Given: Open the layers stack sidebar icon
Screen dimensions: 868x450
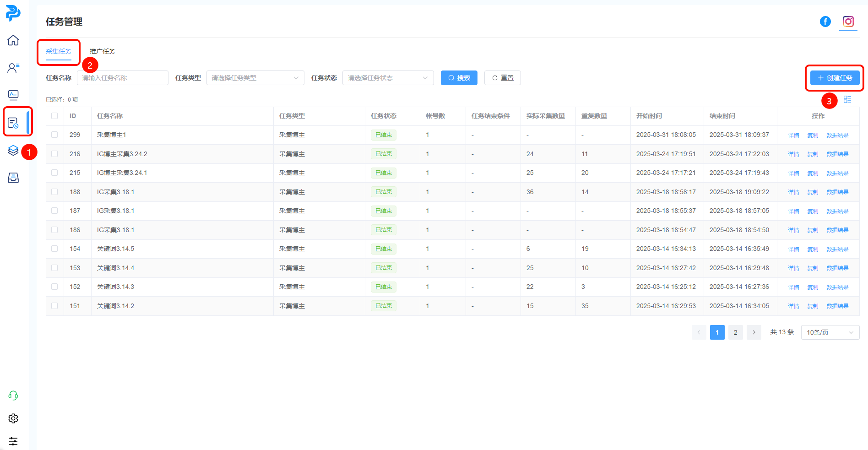Looking at the screenshot, I should (13, 150).
